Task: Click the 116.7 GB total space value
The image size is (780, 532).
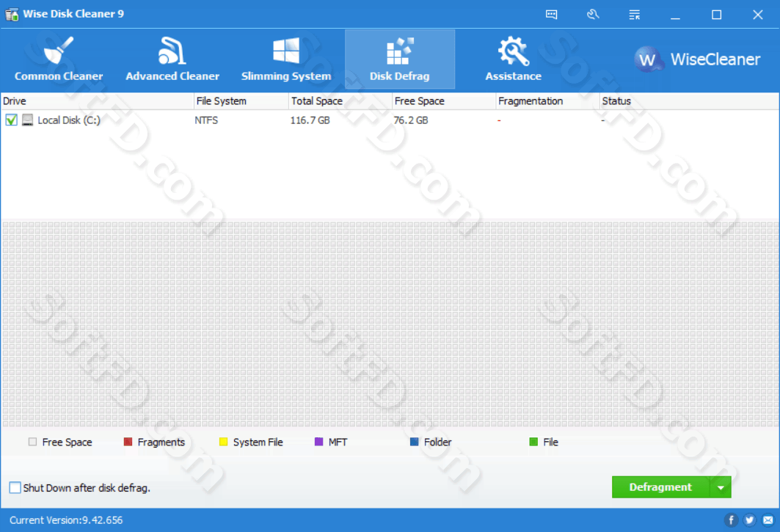Action: pos(310,120)
